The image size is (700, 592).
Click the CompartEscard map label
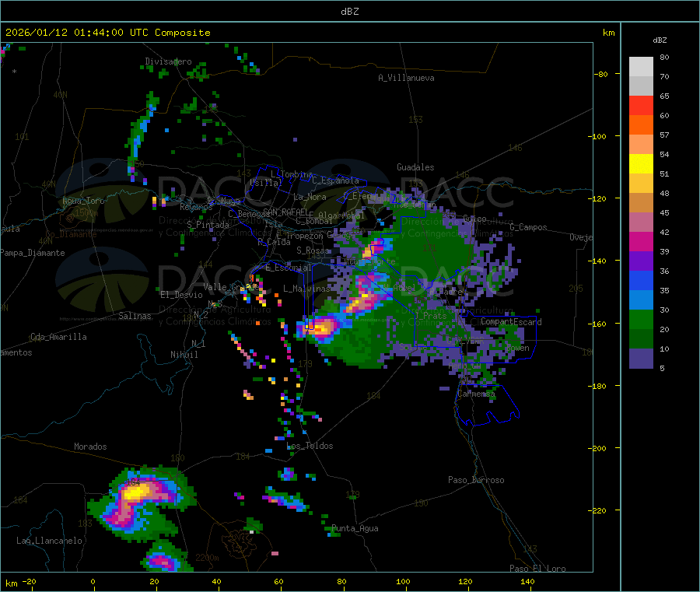511,322
